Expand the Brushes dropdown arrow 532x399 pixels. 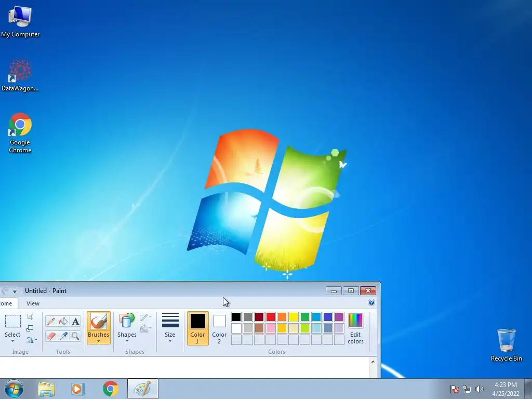tap(98, 341)
